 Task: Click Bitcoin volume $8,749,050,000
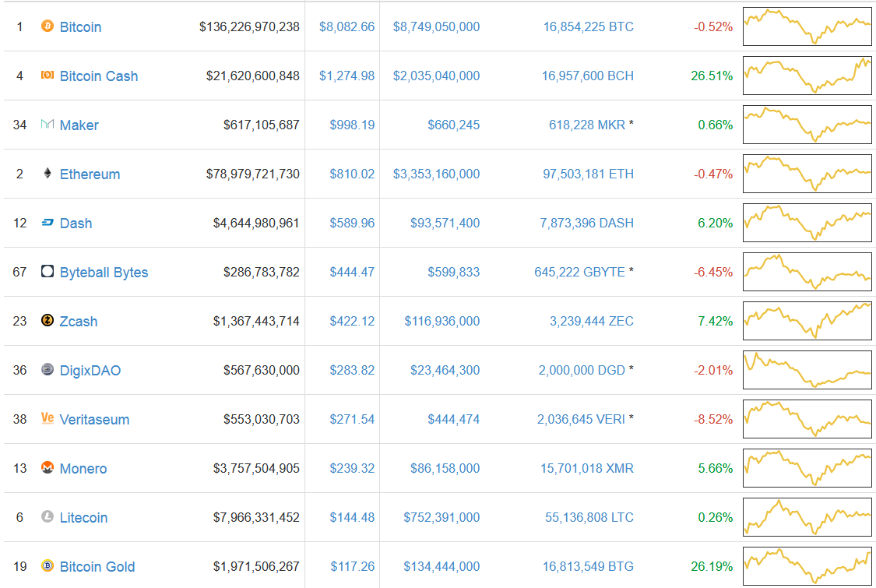pos(436,26)
